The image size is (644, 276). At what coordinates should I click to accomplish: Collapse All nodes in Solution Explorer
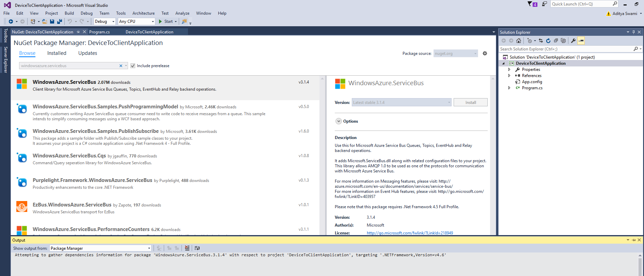(556, 41)
